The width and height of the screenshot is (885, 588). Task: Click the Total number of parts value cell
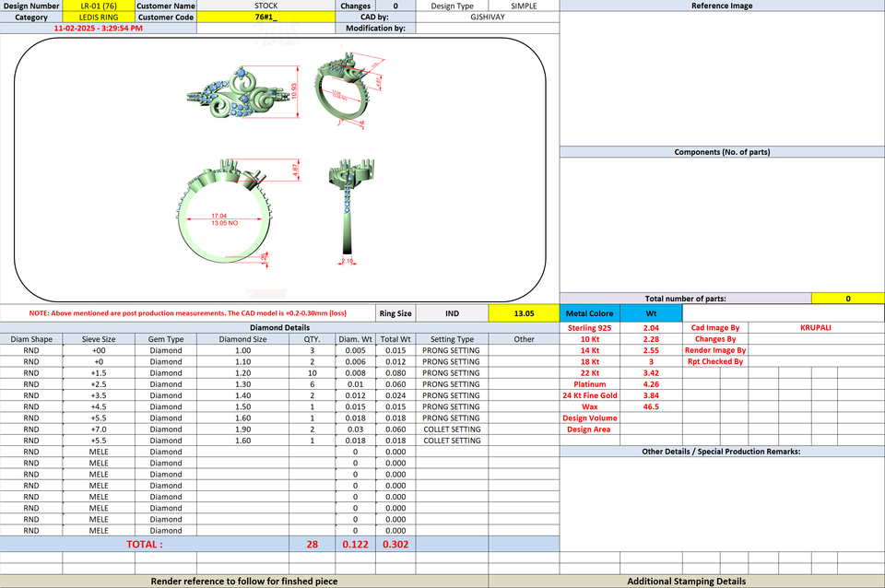pyautogui.click(x=848, y=299)
